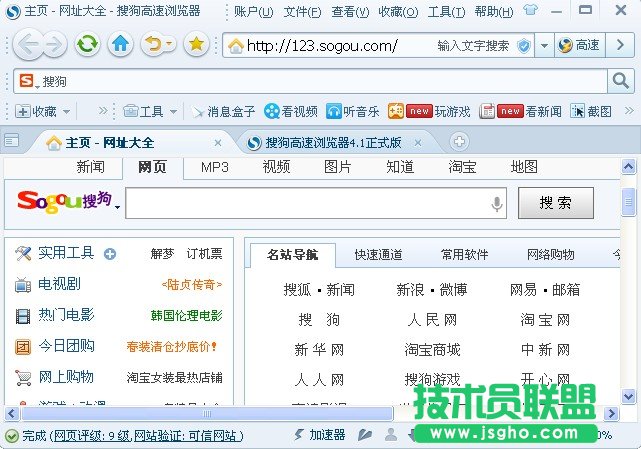Open the skin shirt icon in title bar
Screen dimensions: 641x449
pos(530,11)
